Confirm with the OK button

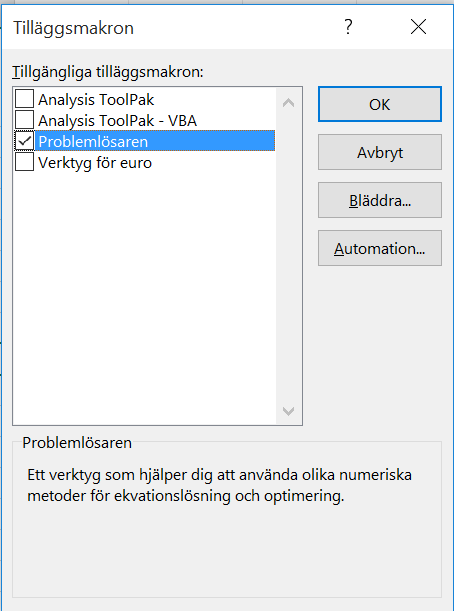pos(380,104)
